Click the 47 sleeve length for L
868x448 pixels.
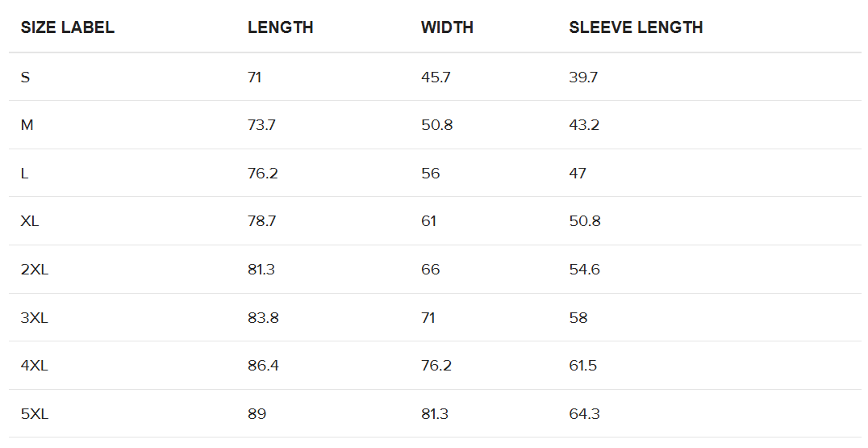[x=578, y=174]
